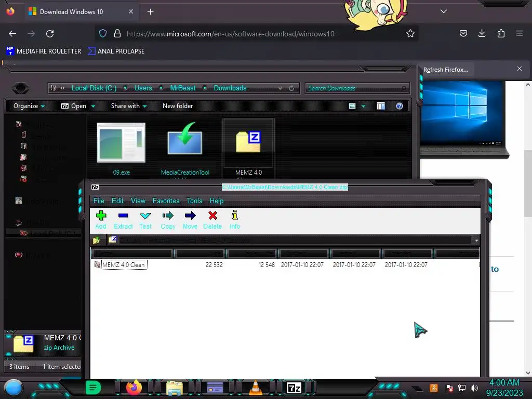Open the Organize dropdown in Explorer
This screenshot has height=399, width=532.
coord(29,106)
